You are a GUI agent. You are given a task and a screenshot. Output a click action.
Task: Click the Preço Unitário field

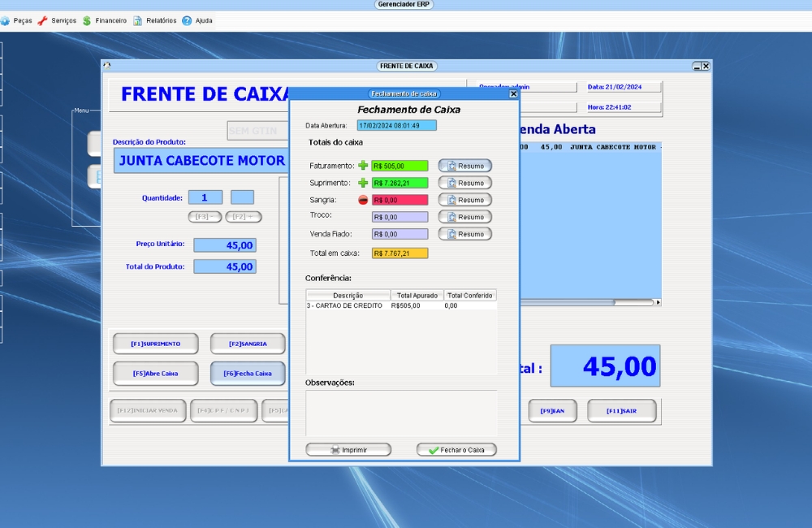(x=225, y=245)
